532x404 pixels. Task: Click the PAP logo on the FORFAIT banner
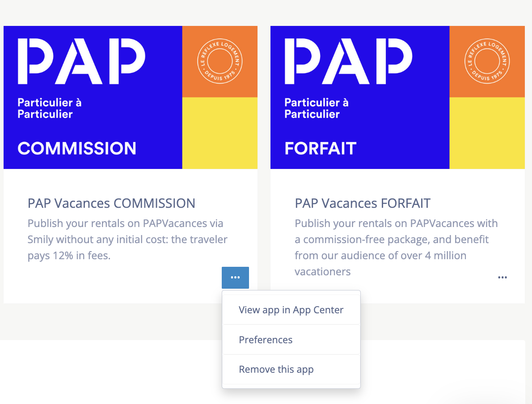pyautogui.click(x=348, y=61)
